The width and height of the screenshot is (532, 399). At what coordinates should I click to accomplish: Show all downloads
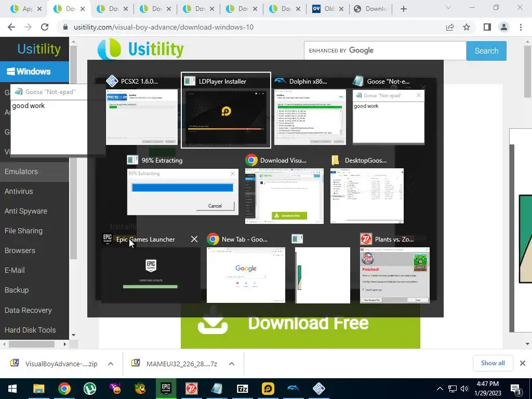pyautogui.click(x=493, y=363)
